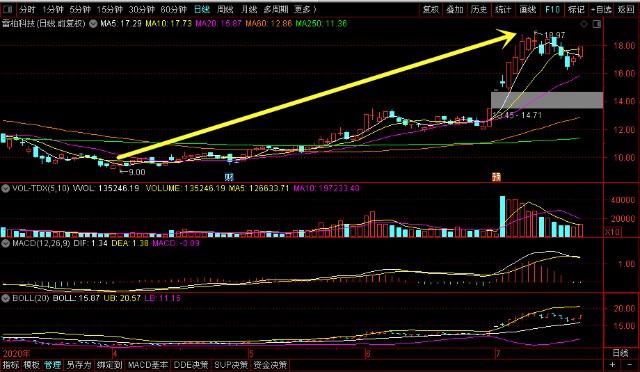Expand the MACD indicator settings arrow
Screen dimensions: 640x372
[6, 243]
